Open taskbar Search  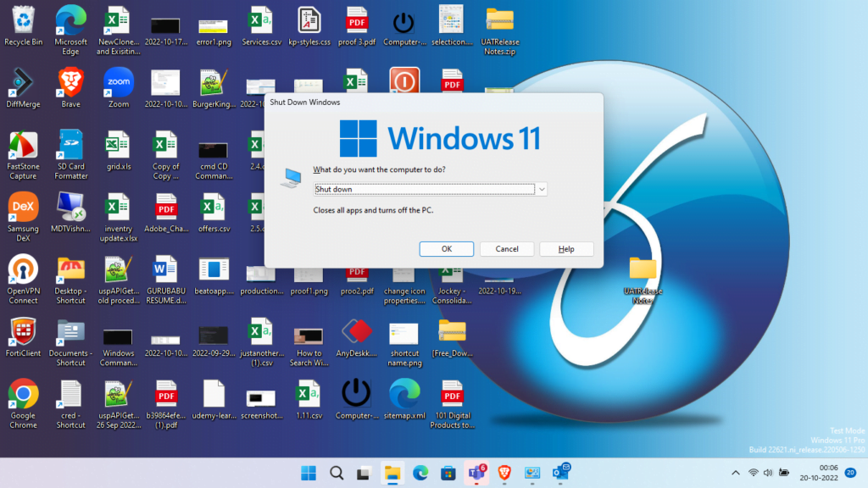tap(337, 473)
